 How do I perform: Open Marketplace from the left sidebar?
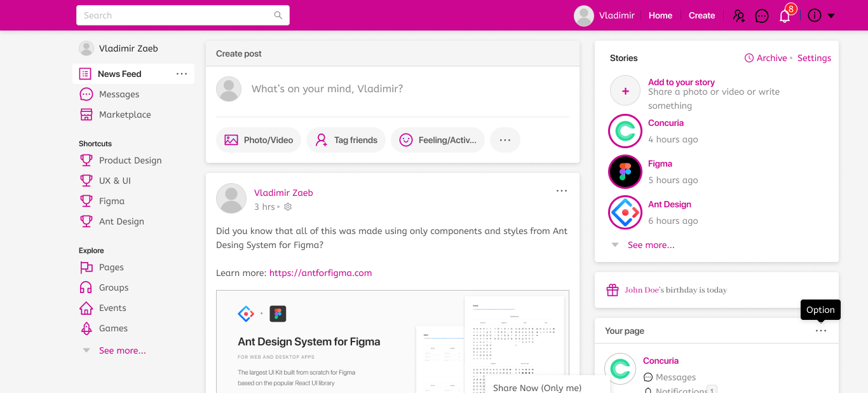point(125,114)
